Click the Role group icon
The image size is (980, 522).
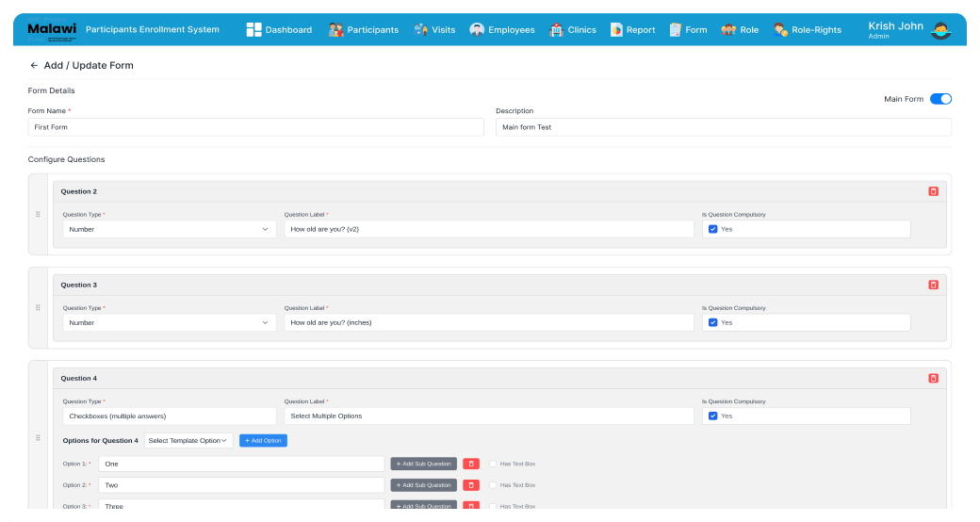(x=728, y=29)
